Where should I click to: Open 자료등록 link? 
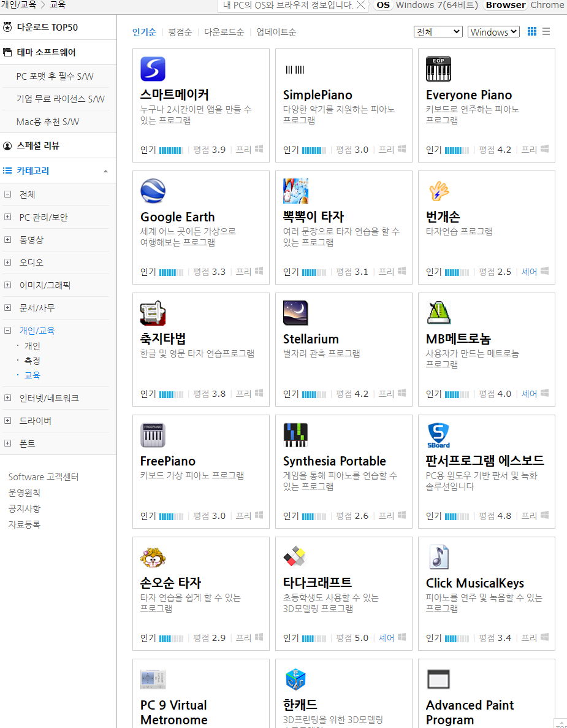point(24,524)
